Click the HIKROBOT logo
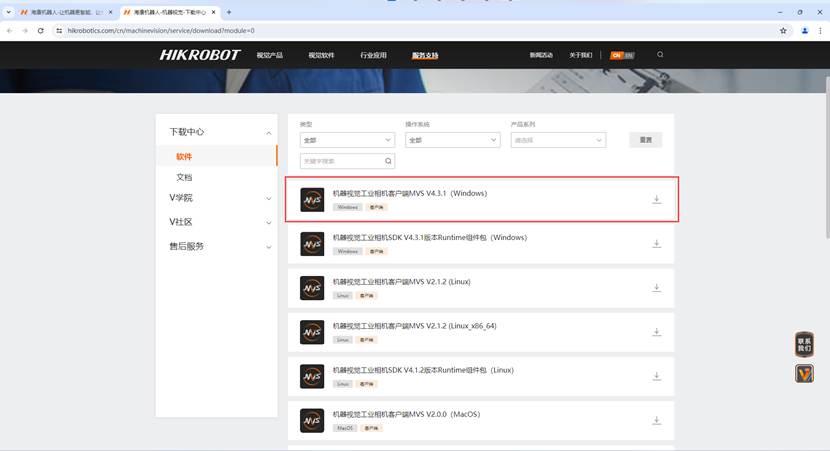This screenshot has width=830, height=451. [x=200, y=55]
